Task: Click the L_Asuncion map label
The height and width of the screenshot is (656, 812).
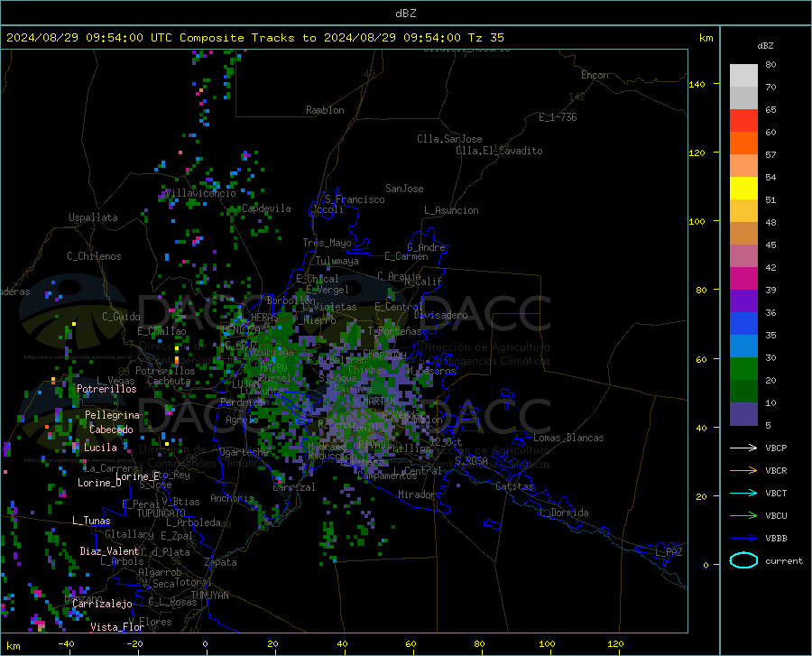Action: [451, 210]
